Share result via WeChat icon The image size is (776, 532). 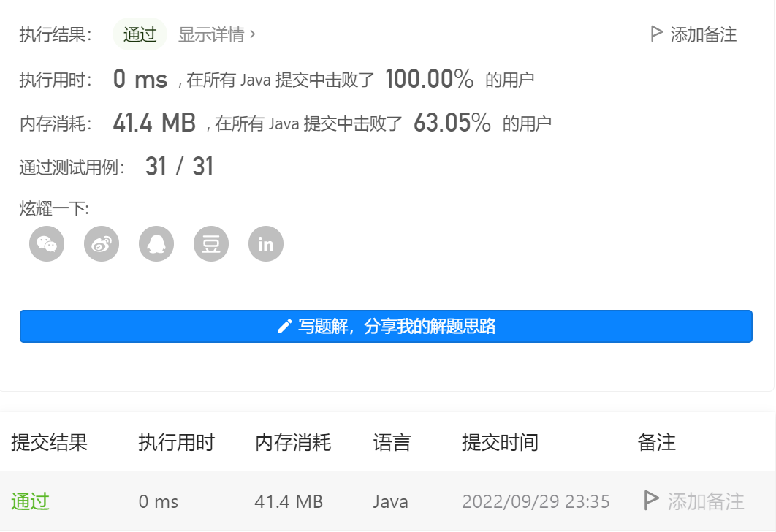pos(46,243)
